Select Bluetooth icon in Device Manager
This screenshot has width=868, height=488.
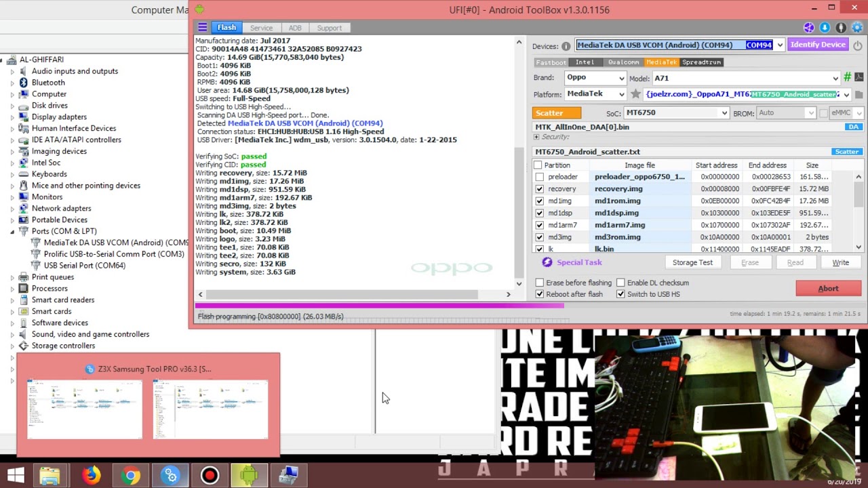point(24,83)
